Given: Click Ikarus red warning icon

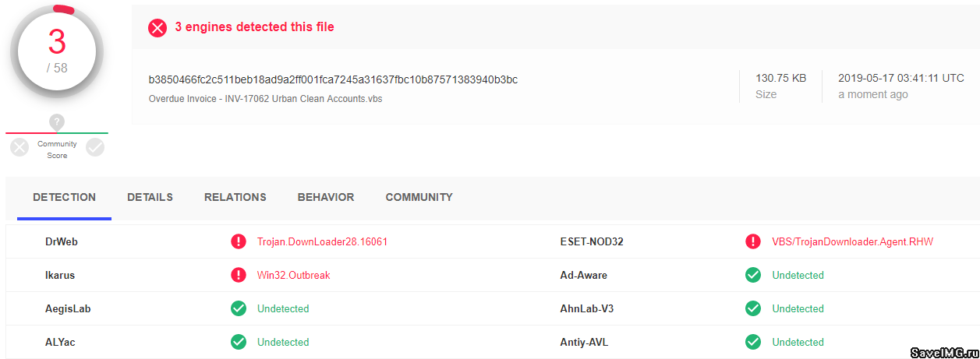Looking at the screenshot, I should pos(239,275).
